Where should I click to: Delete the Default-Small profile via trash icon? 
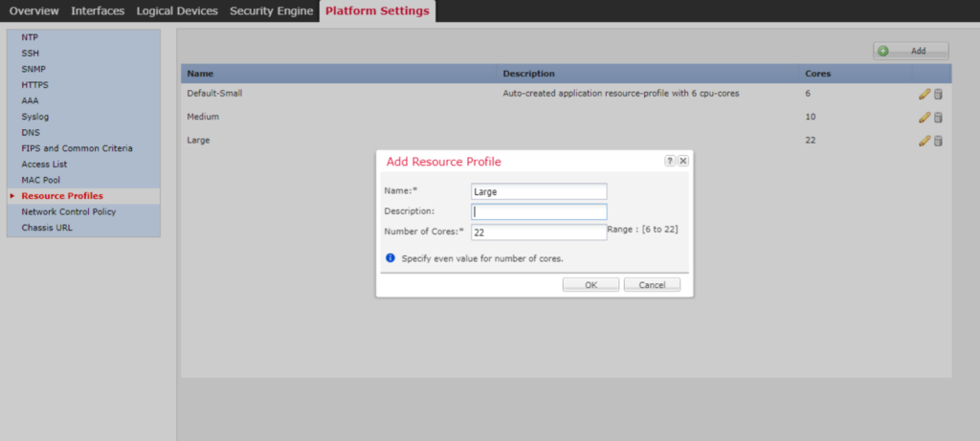(938, 95)
